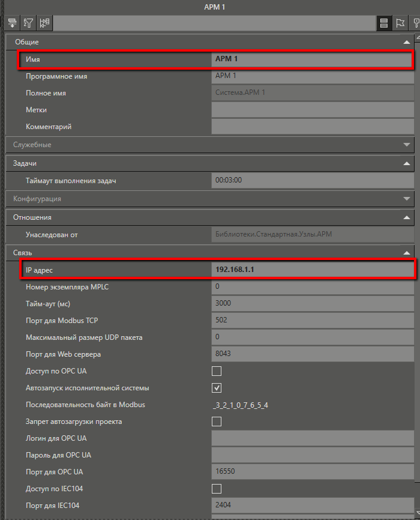Collapse the Задачи section
The image size is (420, 520).
[x=407, y=163]
